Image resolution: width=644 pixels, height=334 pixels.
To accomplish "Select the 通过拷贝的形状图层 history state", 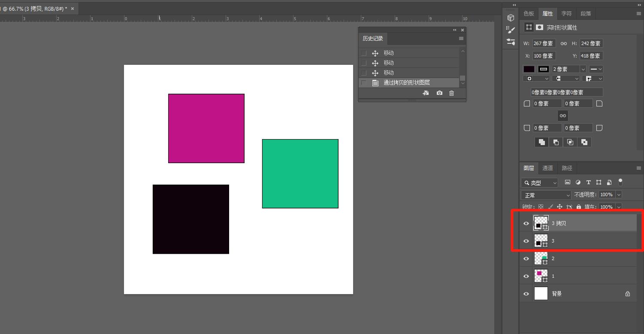I will (406, 82).
